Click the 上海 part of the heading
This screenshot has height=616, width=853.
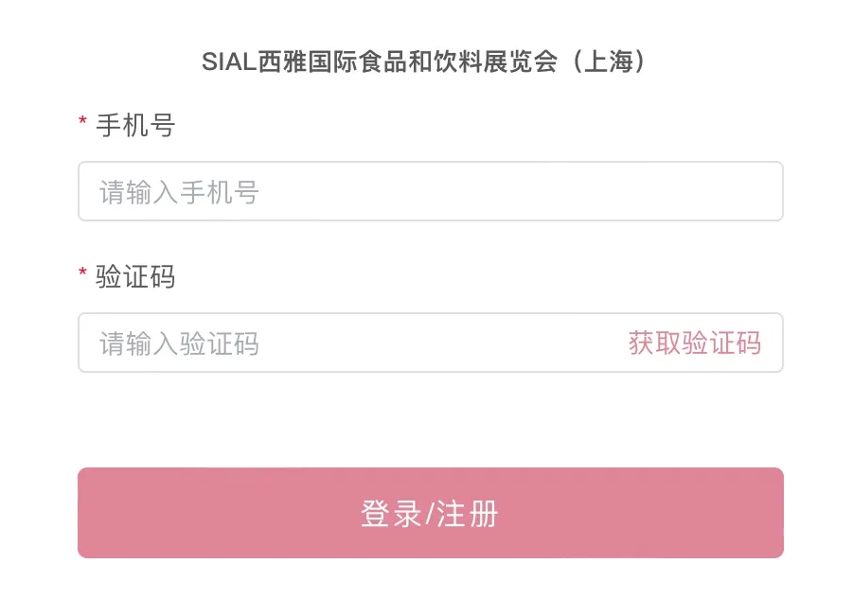point(613,62)
